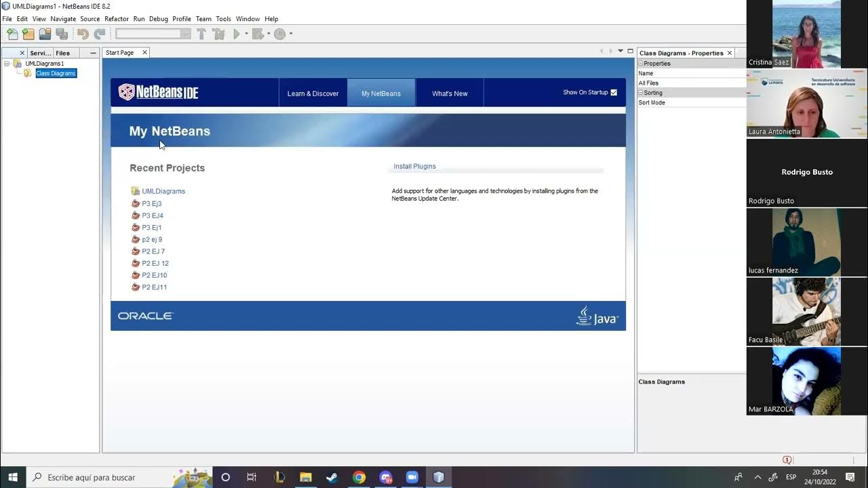Open the File menu

7,19
